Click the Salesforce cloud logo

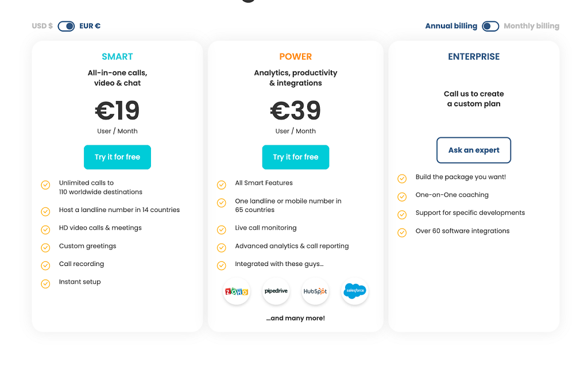point(354,291)
